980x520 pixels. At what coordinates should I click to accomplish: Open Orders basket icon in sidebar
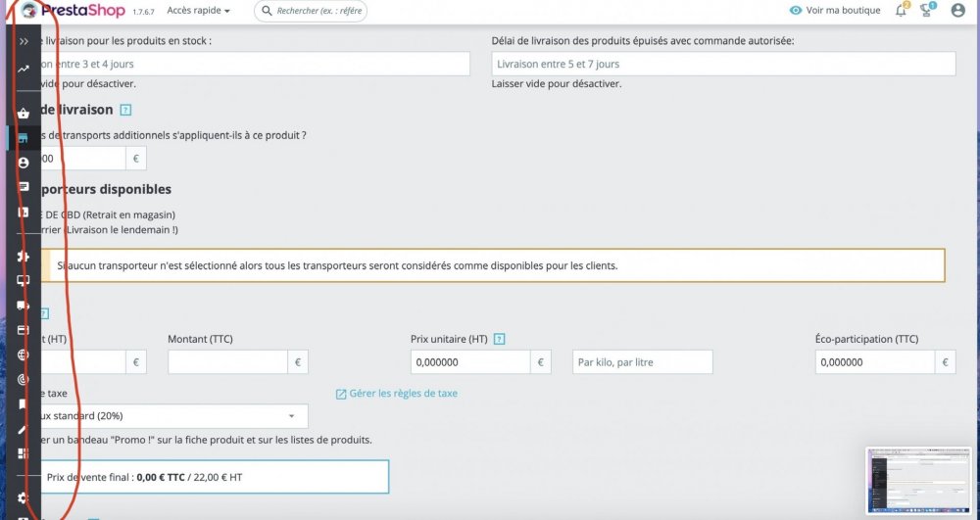(x=24, y=115)
